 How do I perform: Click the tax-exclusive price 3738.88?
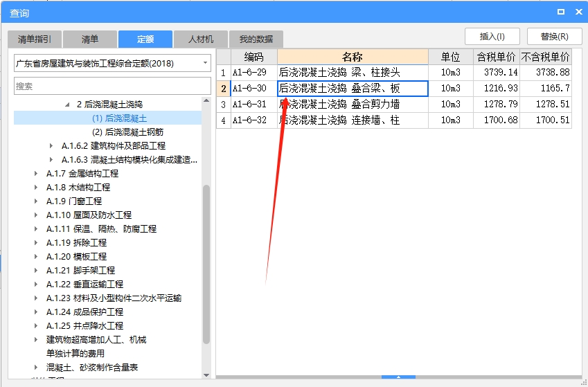[x=546, y=73]
